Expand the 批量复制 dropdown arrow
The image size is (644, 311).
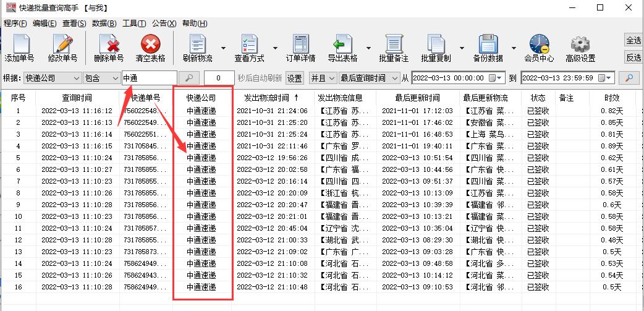462,48
